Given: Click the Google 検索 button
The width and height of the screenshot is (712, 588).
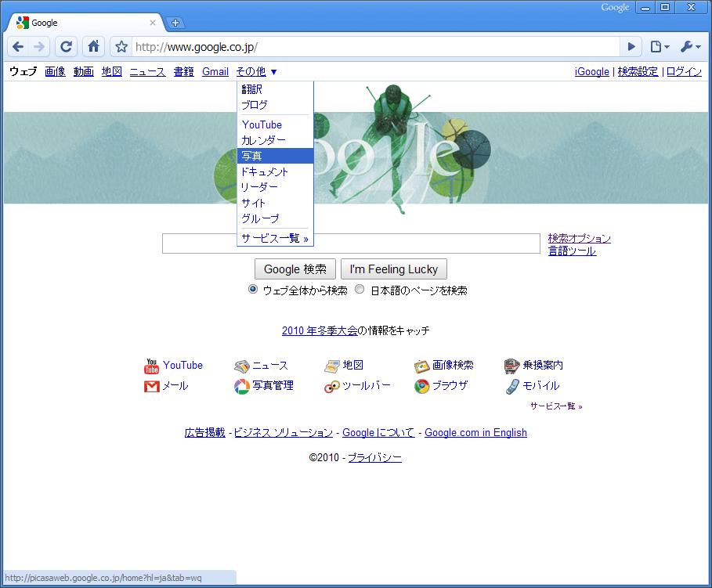Looking at the screenshot, I should [295, 269].
